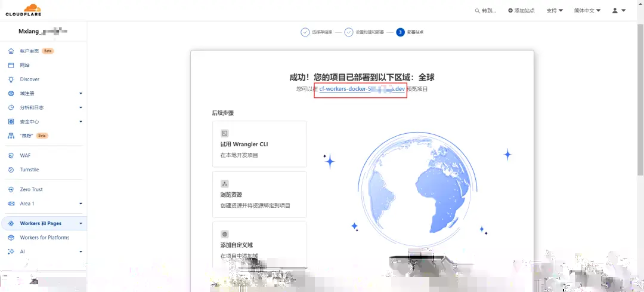Open the 添加自定义域 card
Screen dimensions: 644x292
[259, 245]
